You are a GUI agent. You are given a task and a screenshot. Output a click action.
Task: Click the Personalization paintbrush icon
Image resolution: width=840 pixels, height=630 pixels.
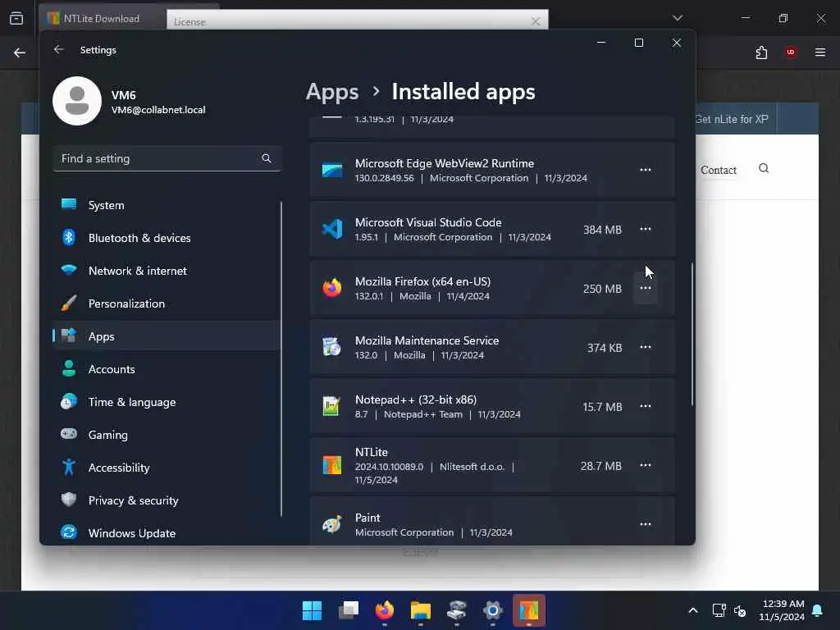[69, 303]
